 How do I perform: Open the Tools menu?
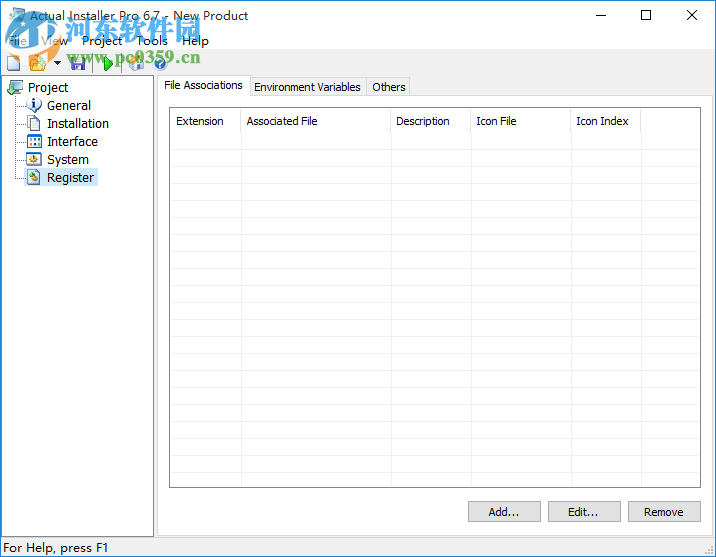152,41
